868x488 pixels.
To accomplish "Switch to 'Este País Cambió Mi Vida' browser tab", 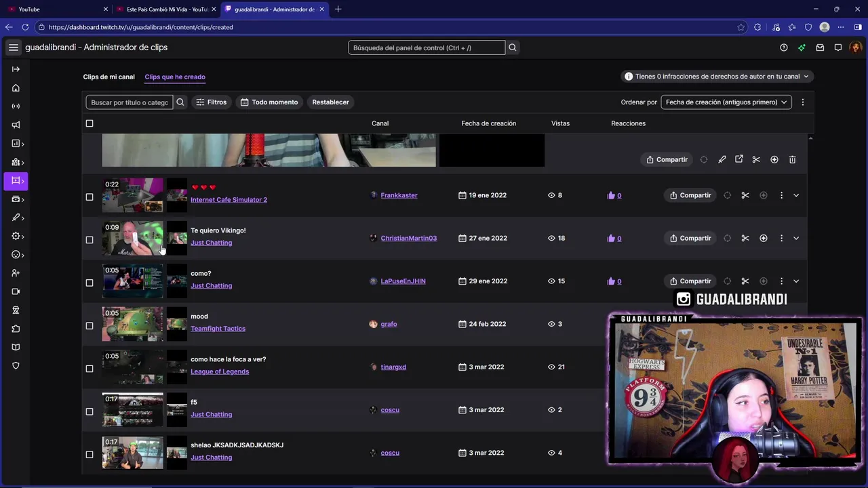I will 166,9.
